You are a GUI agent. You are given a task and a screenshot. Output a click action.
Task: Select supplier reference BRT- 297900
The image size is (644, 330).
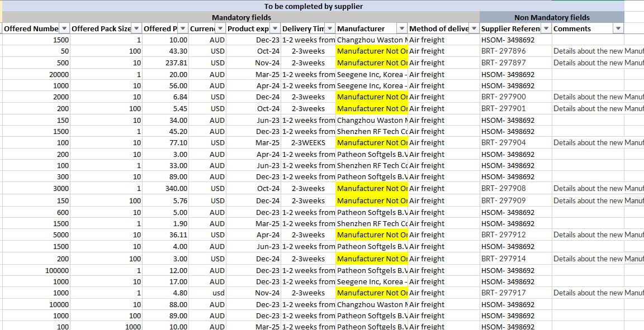[x=515, y=97]
